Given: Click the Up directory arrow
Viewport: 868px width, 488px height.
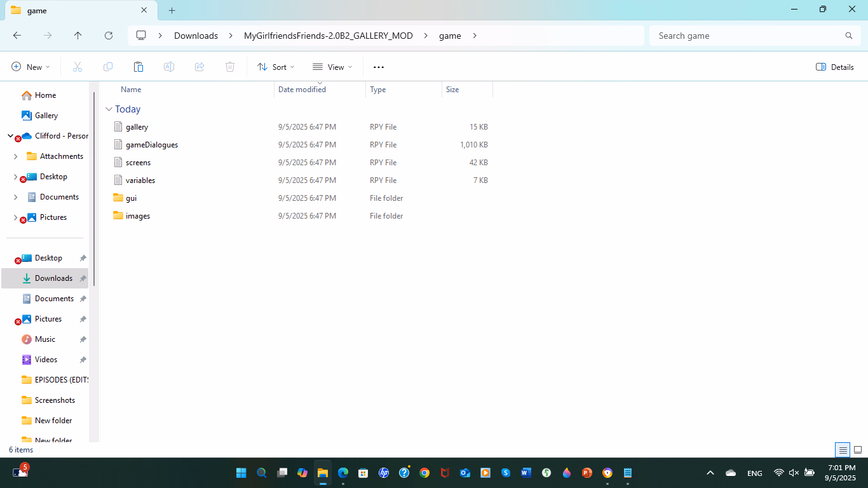Looking at the screenshot, I should click(78, 36).
